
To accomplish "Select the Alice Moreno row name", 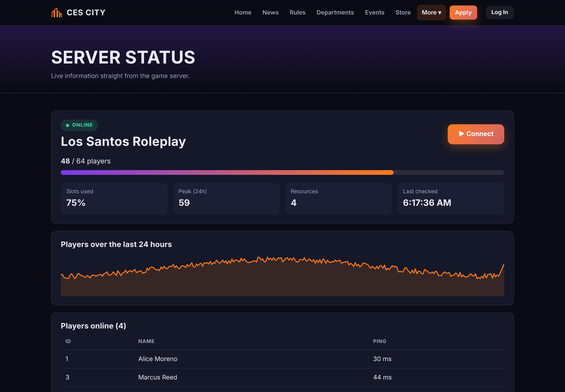I will tap(158, 359).
